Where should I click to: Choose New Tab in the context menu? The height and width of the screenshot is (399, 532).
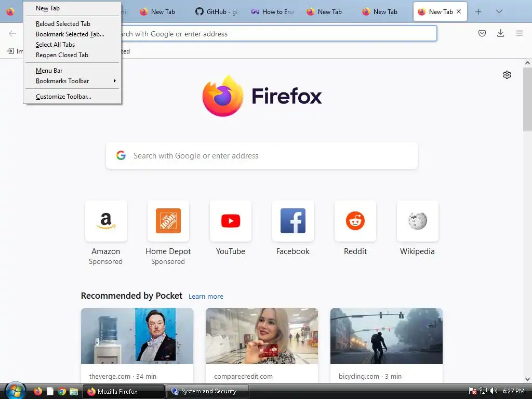pyautogui.click(x=72, y=8)
